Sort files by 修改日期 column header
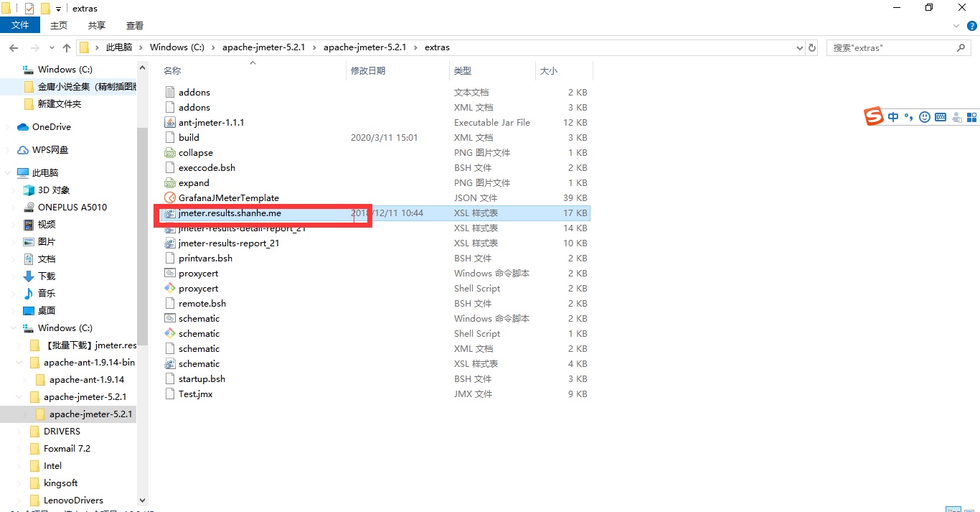This screenshot has width=980, height=512. (x=368, y=70)
